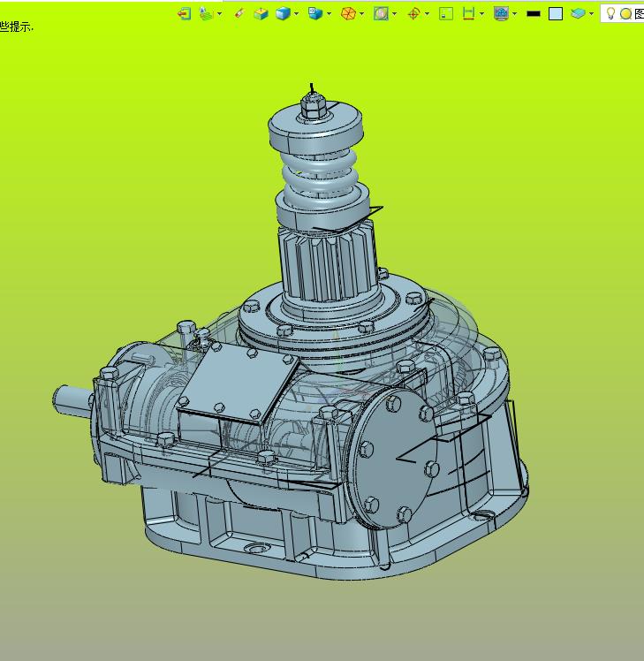Click the section view icon with green frame
This screenshot has height=661, width=644.
[x=381, y=14]
